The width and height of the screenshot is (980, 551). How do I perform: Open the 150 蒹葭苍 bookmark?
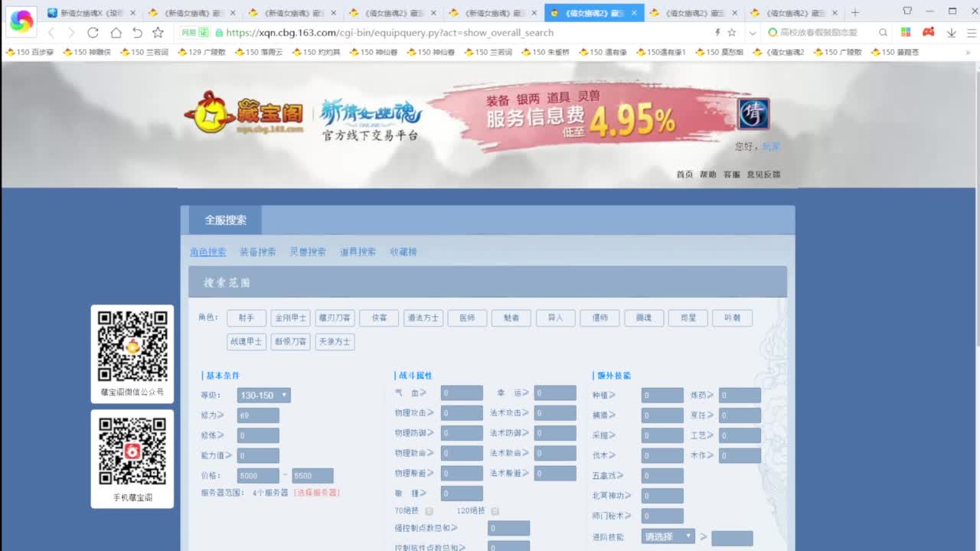tap(894, 52)
